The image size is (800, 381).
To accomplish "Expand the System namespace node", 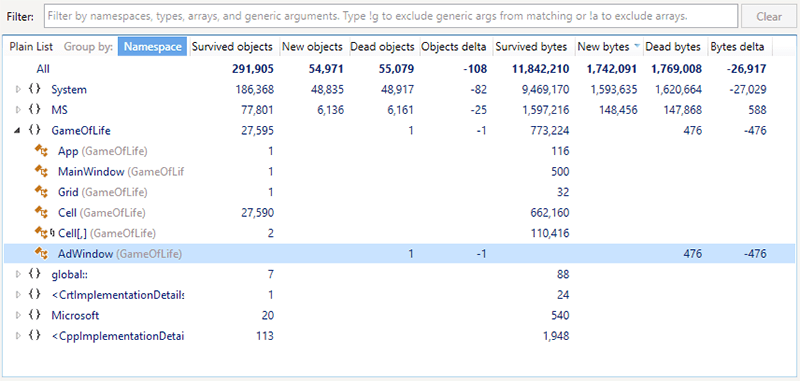I will (x=18, y=90).
